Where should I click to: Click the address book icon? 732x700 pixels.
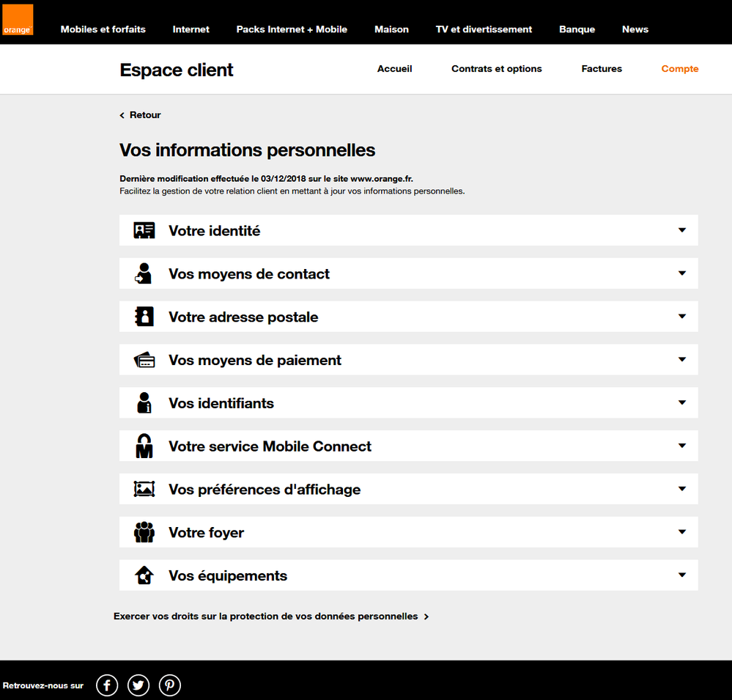pyautogui.click(x=144, y=317)
